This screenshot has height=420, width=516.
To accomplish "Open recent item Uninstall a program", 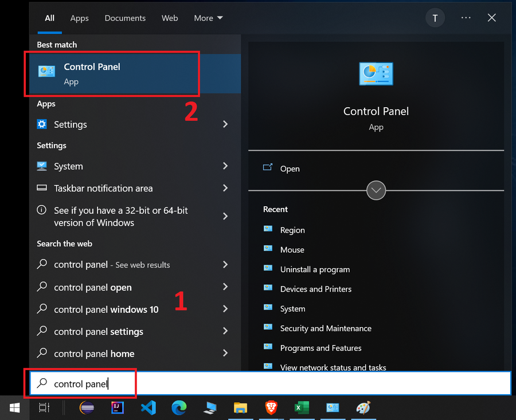I will 315,269.
